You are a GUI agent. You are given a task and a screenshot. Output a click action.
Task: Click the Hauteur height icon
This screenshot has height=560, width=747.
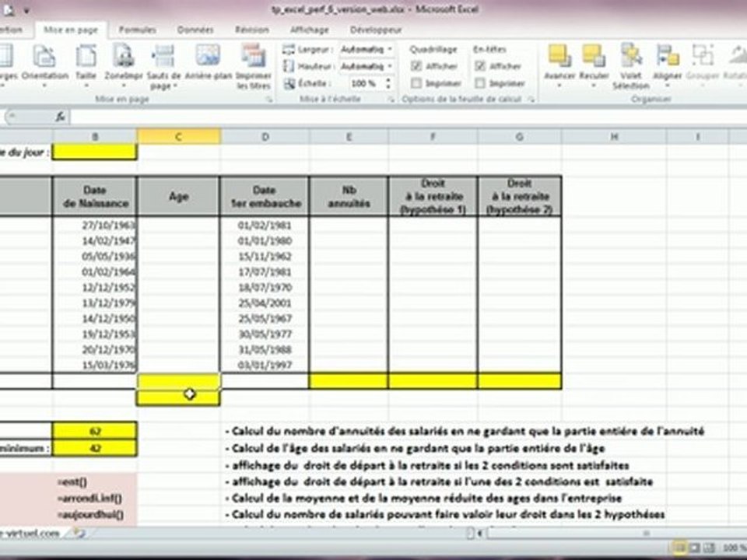point(289,66)
